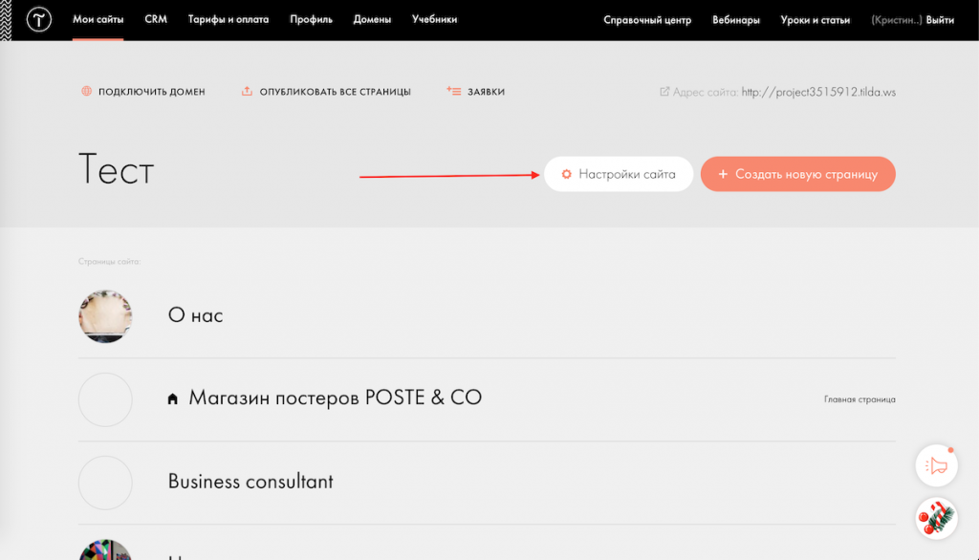This screenshot has height=560, width=979.
Task: Click the home icon beside Магазин постеров
Action: [x=173, y=398]
